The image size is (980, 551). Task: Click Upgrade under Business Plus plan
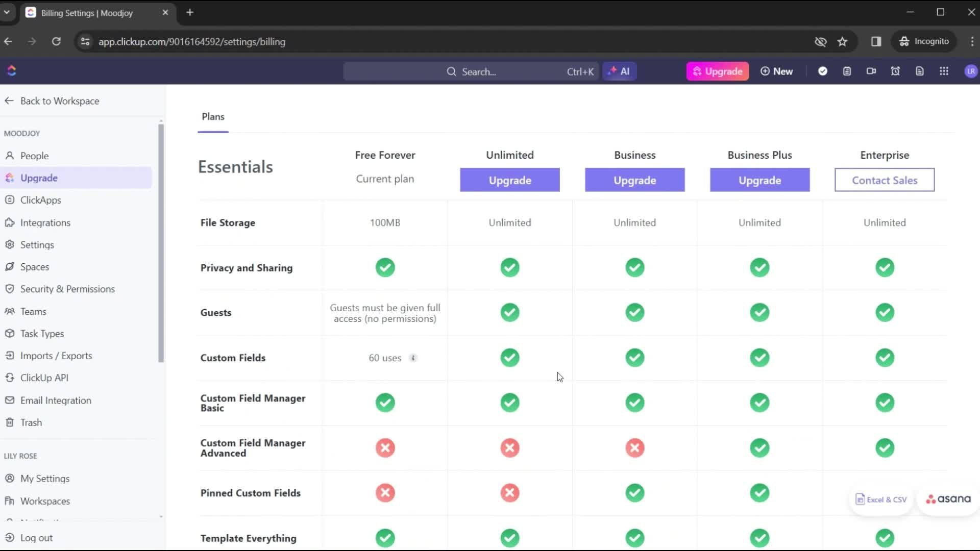coord(759,180)
